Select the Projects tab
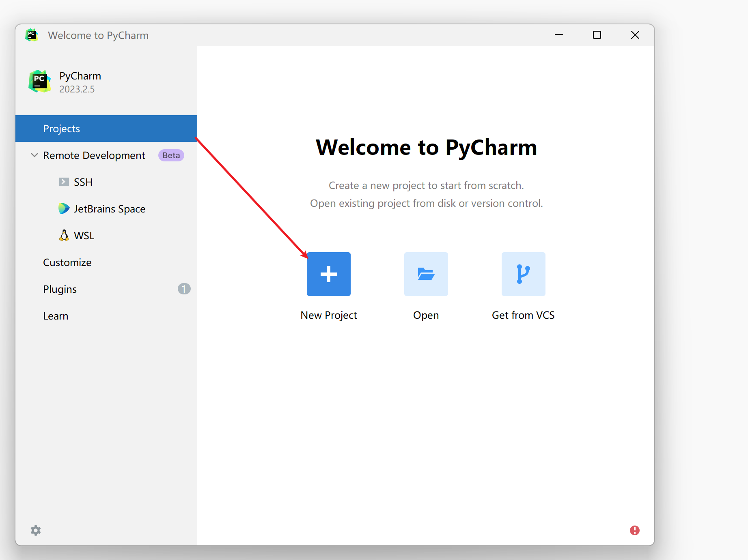The height and width of the screenshot is (560, 748). pos(62,129)
